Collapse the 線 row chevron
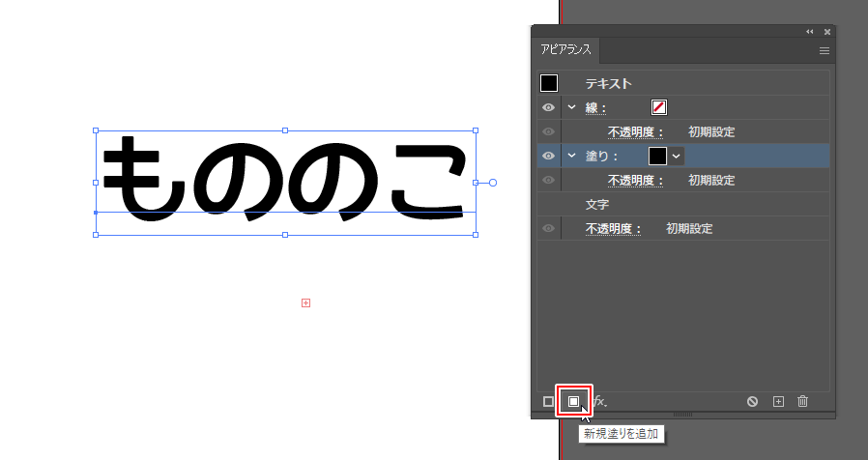The width and height of the screenshot is (868, 460). pyautogui.click(x=571, y=107)
